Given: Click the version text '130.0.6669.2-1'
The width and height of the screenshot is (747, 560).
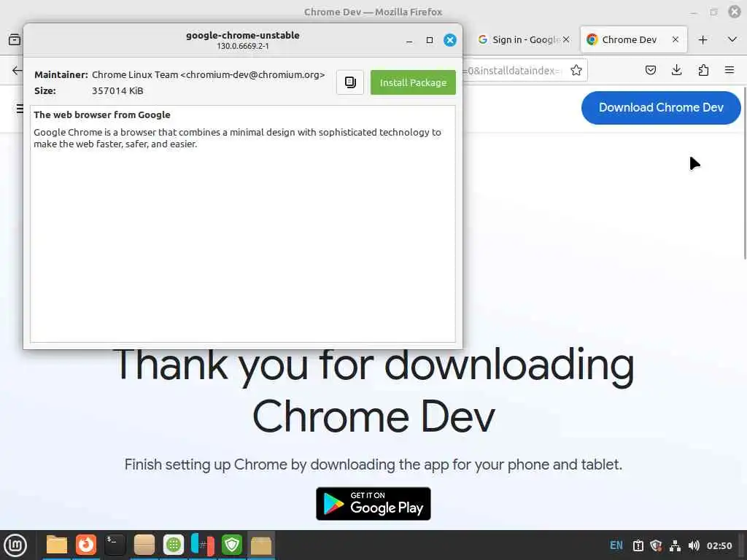Looking at the screenshot, I should tap(243, 46).
